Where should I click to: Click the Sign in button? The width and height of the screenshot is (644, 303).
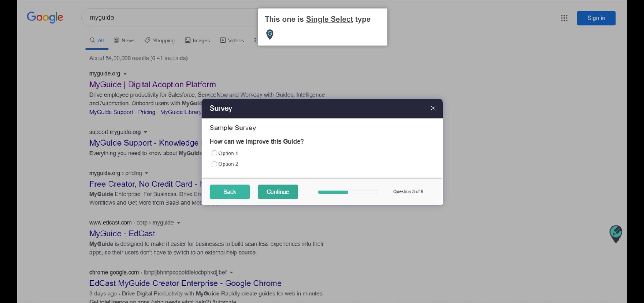point(596,18)
